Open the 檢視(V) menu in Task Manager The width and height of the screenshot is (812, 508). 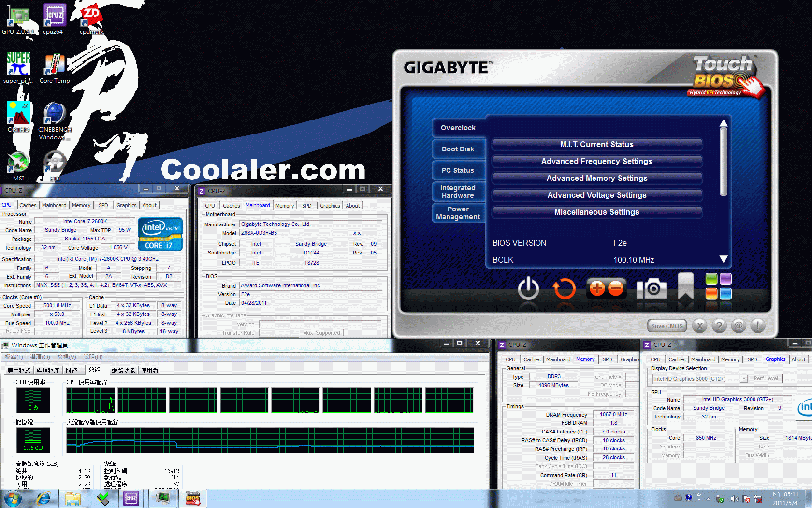point(67,357)
